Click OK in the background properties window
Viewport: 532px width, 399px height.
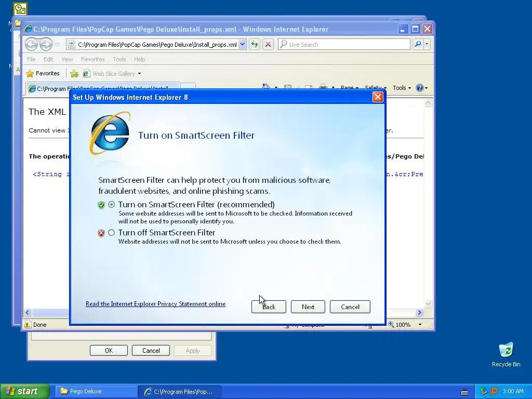coord(109,351)
